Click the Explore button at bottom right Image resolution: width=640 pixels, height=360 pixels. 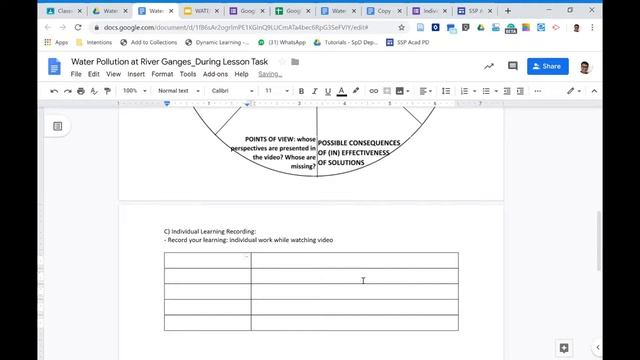[x=564, y=348]
